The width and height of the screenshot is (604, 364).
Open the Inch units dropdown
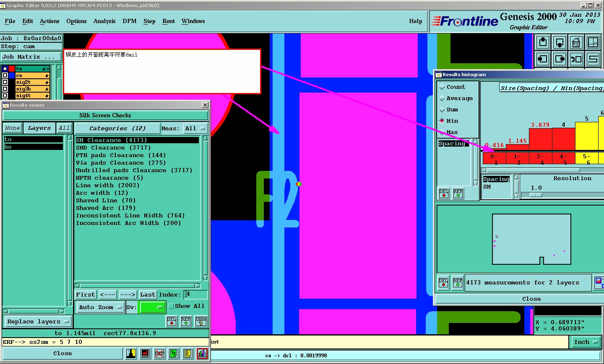586,342
